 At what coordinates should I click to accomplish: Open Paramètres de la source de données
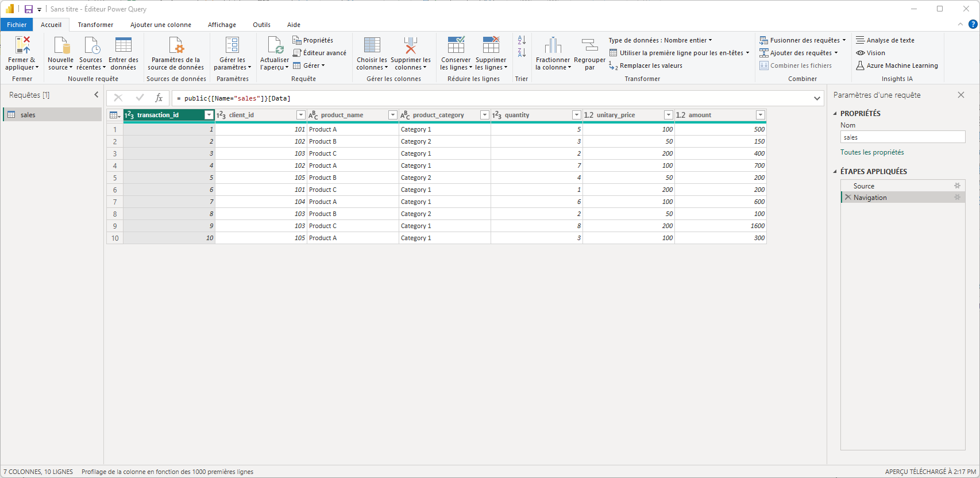[176, 53]
